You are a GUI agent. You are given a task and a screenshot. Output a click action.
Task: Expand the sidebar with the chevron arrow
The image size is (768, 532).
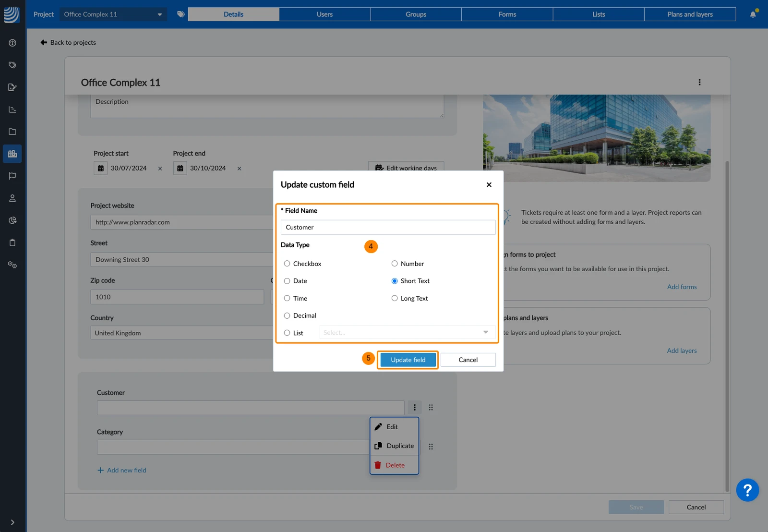[x=12, y=522]
